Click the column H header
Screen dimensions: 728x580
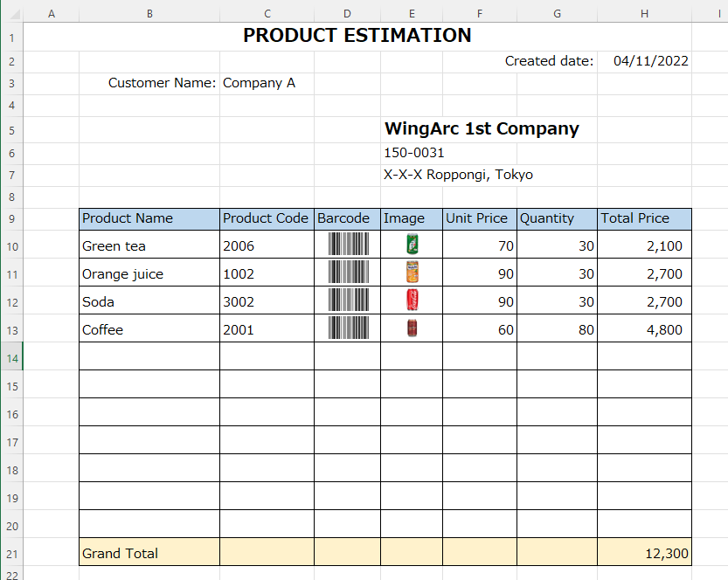point(644,13)
